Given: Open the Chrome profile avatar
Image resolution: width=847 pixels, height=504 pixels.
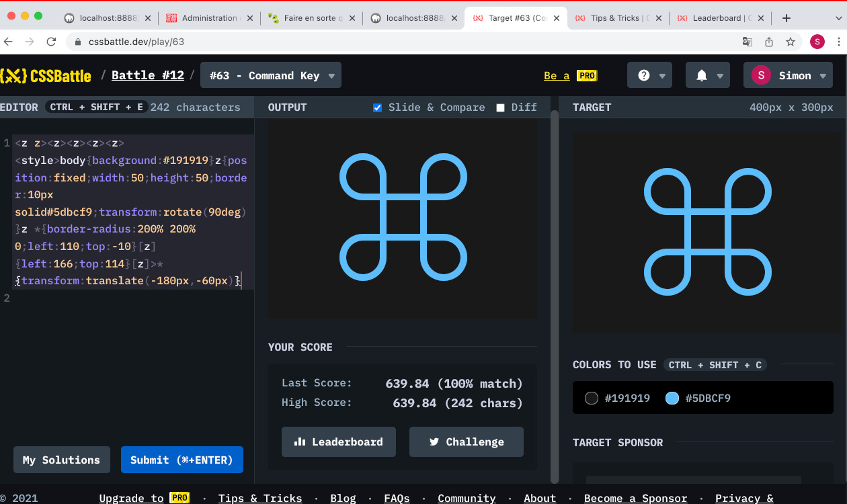Looking at the screenshot, I should tap(817, 42).
